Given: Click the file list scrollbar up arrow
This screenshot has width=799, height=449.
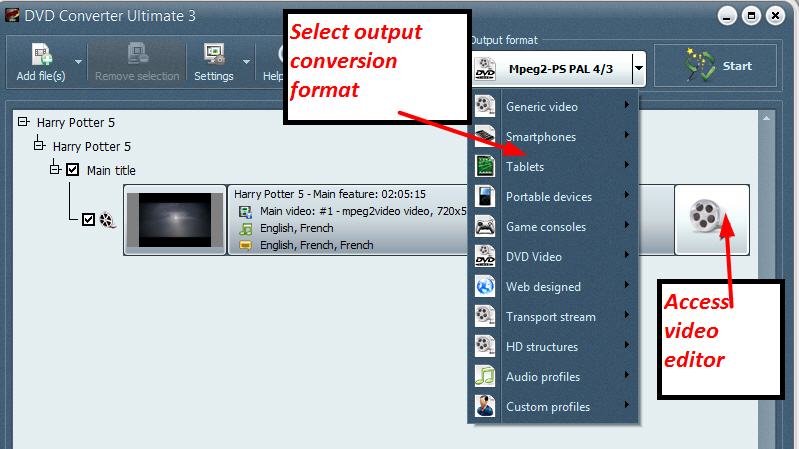Looking at the screenshot, I should coord(766,118).
